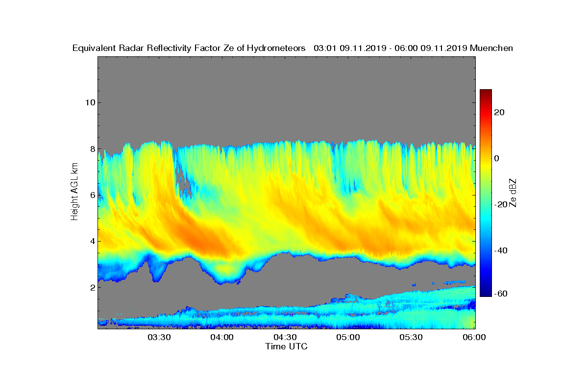Click the '-40' colorbar tick label
The height and width of the screenshot is (392, 588).
[x=501, y=250]
